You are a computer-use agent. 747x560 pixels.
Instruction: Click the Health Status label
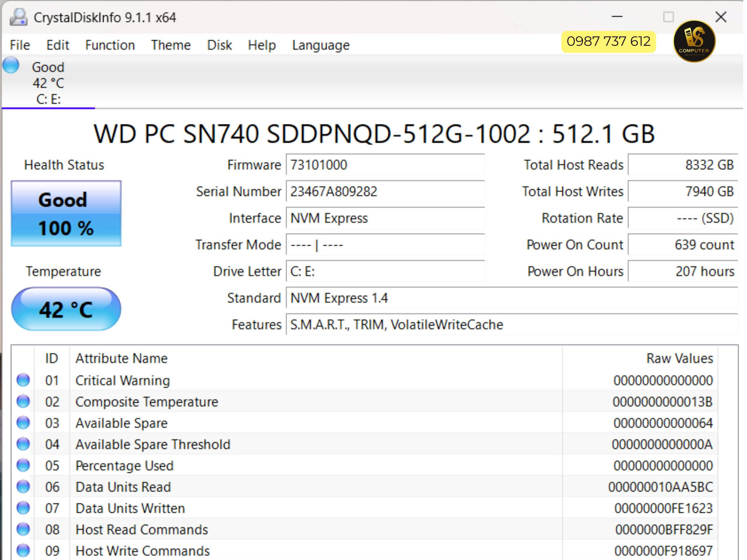(64, 165)
